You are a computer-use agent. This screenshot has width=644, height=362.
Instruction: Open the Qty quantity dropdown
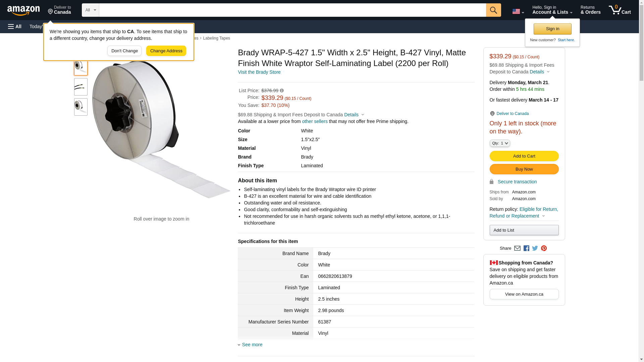500,143
